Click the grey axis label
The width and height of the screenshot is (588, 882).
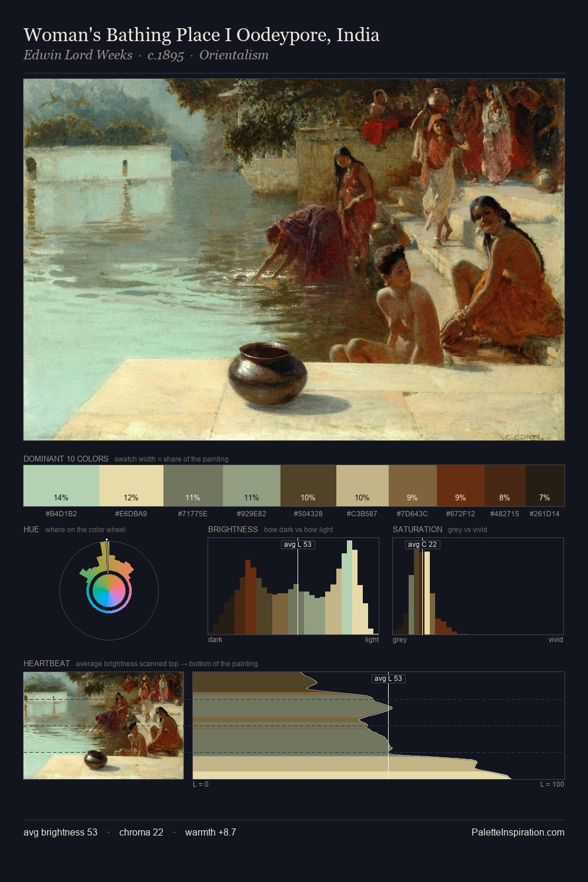coord(400,640)
